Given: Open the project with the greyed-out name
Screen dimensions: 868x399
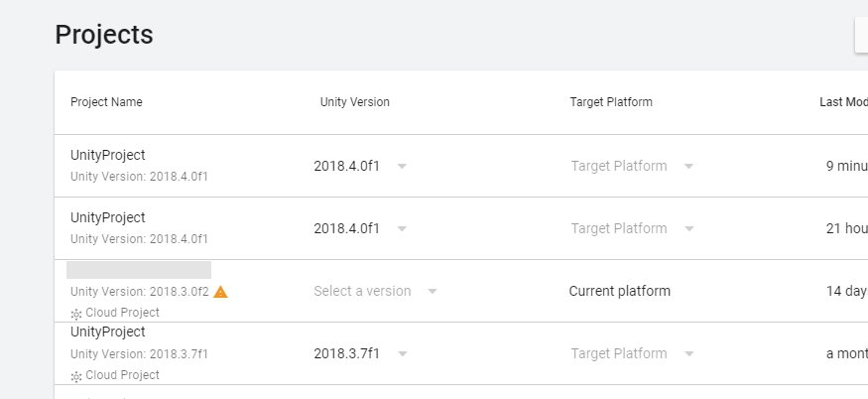Looking at the screenshot, I should pos(139,270).
